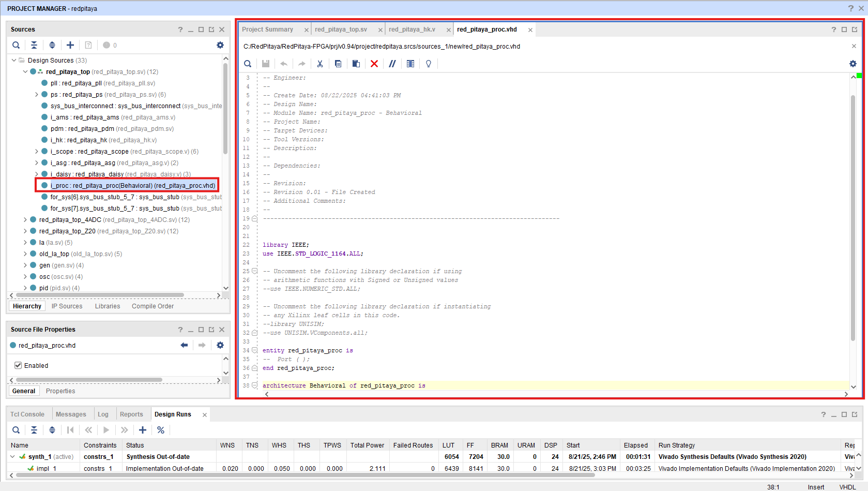Reset to first step icon in Design Runs
The width and height of the screenshot is (868, 491).
tap(70, 430)
